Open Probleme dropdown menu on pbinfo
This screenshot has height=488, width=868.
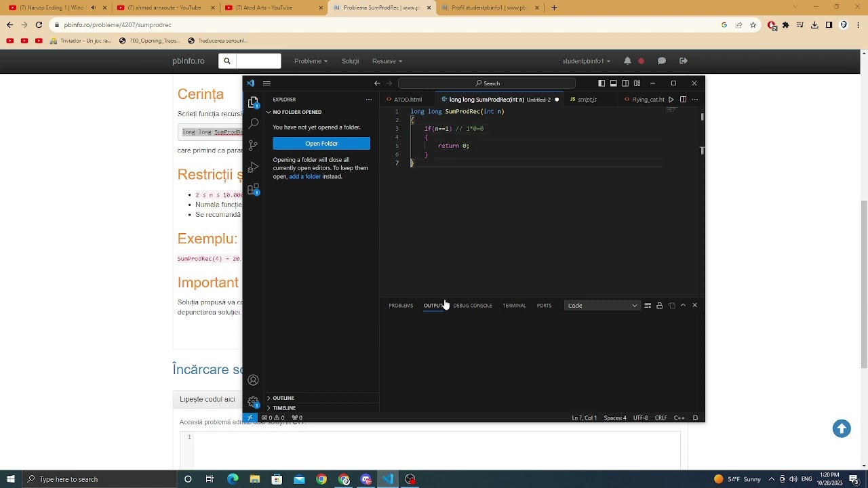click(x=311, y=61)
